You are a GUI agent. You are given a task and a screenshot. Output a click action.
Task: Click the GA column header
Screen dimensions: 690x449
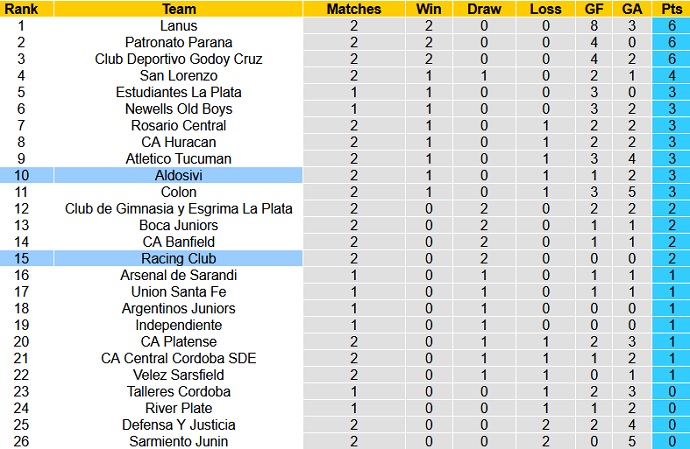coord(633,9)
